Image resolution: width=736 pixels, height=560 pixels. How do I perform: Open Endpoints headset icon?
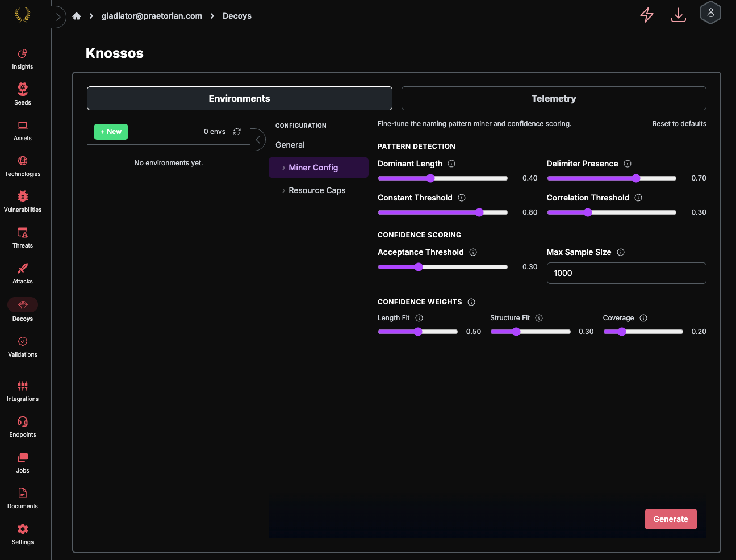(x=23, y=421)
